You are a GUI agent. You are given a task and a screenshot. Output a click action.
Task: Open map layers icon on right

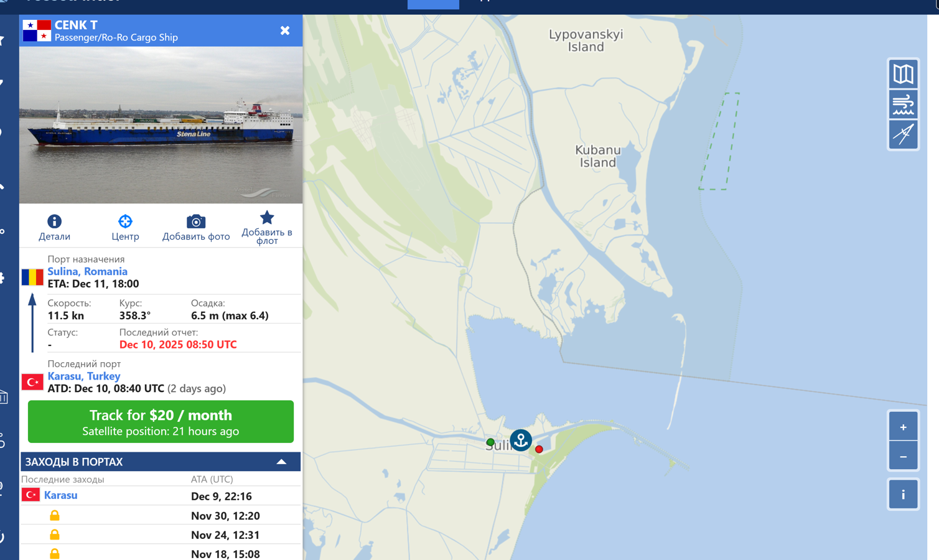tap(903, 74)
